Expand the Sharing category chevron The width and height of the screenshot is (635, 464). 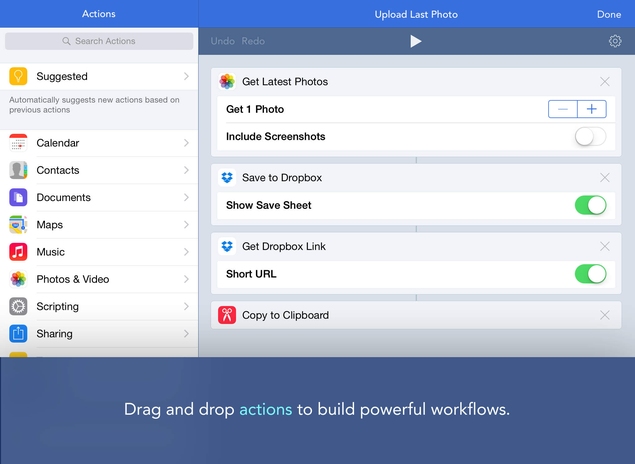tap(186, 334)
